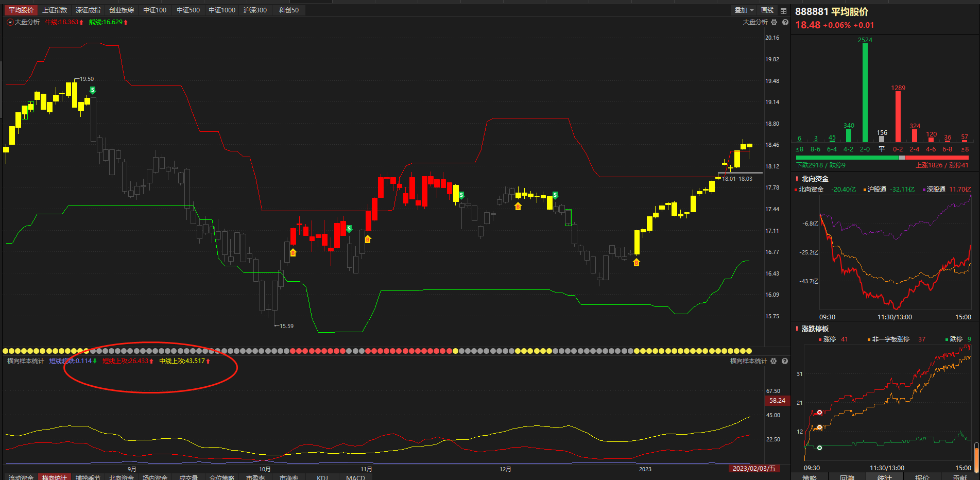
Task: Click the 短线上攻:26.433 indicator label
Action: pos(128,361)
